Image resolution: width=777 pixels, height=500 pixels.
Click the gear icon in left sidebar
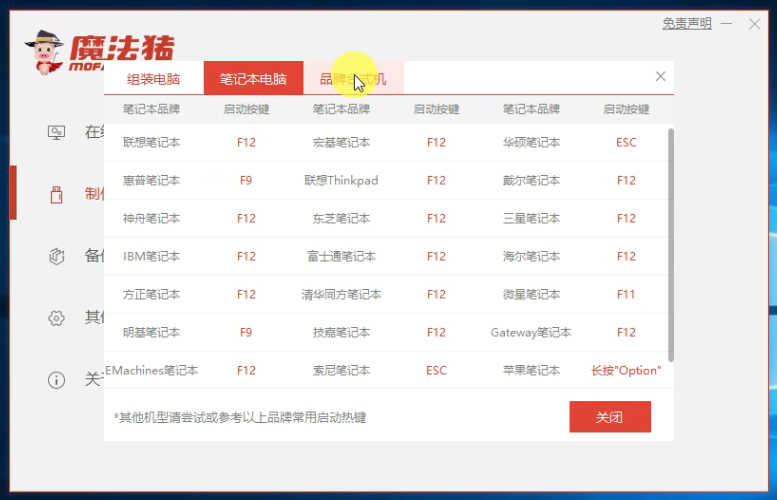click(57, 318)
